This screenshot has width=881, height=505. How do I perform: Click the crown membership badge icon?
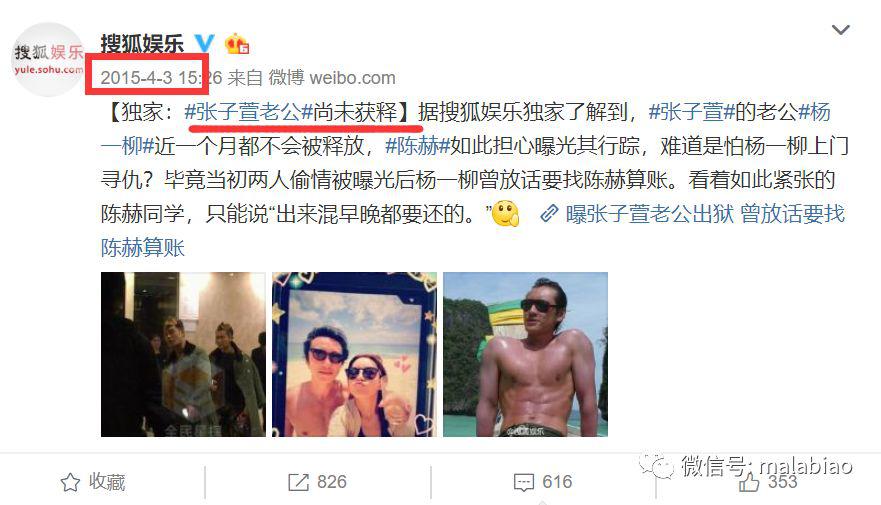click(237, 43)
